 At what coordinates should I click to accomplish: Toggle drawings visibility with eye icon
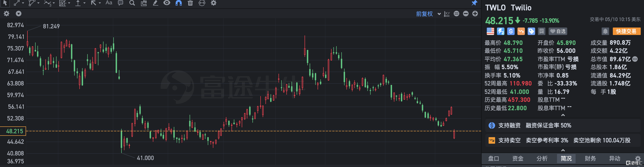(167, 3)
